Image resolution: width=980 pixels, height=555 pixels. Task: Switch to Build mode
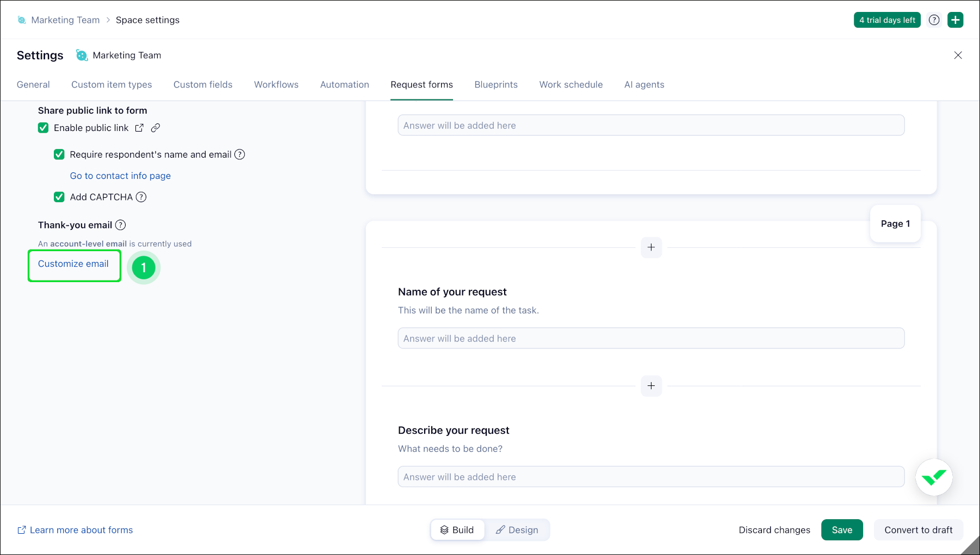457,530
